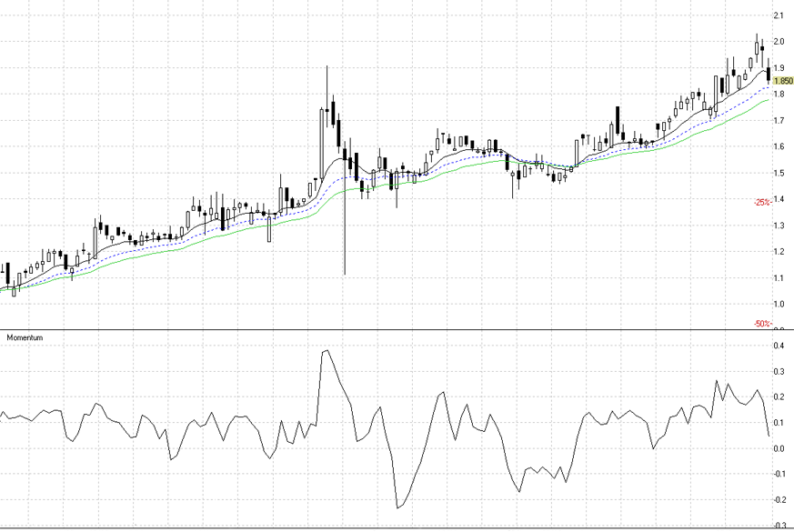Image resolution: width=794 pixels, height=532 pixels.
Task: Select the 1.0 price axis label
Action: [x=779, y=304]
